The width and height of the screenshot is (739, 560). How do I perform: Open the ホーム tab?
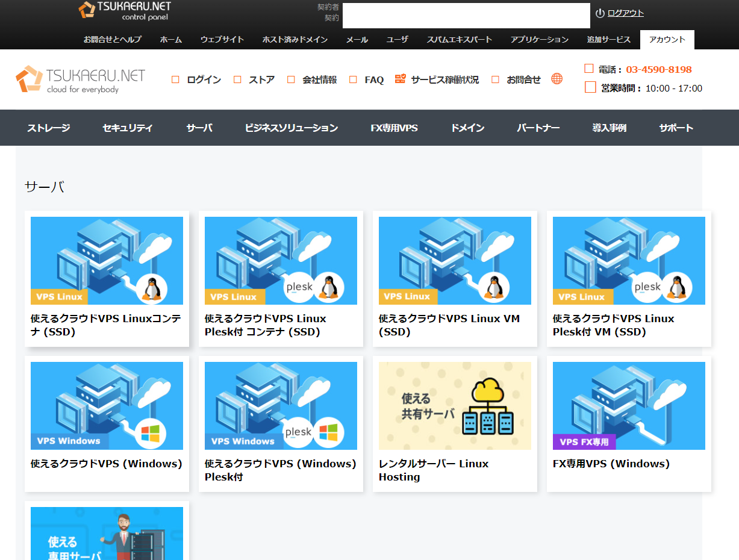[x=171, y=40]
